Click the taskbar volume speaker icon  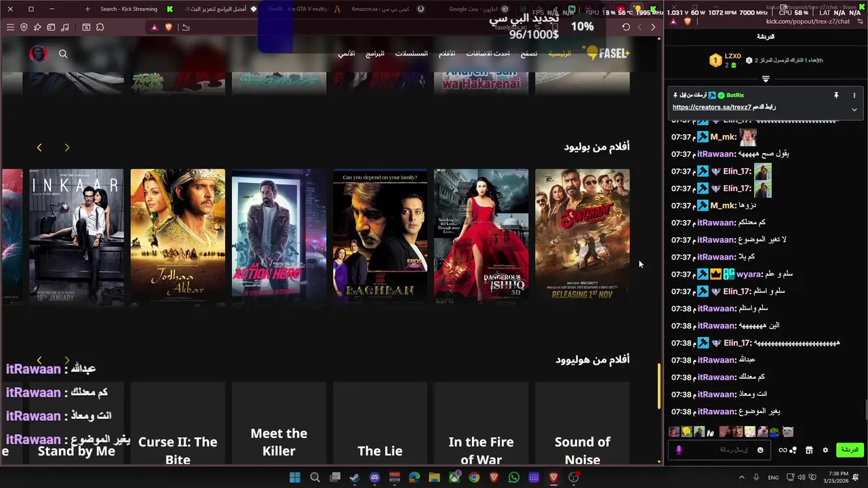click(801, 478)
